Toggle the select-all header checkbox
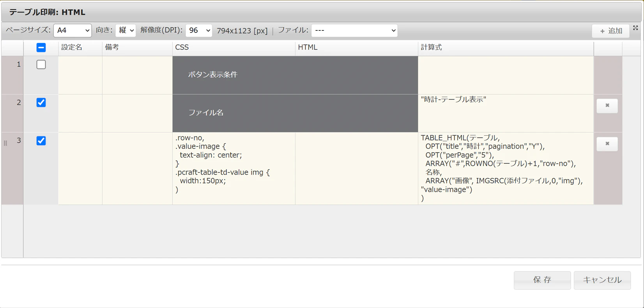 [41, 48]
